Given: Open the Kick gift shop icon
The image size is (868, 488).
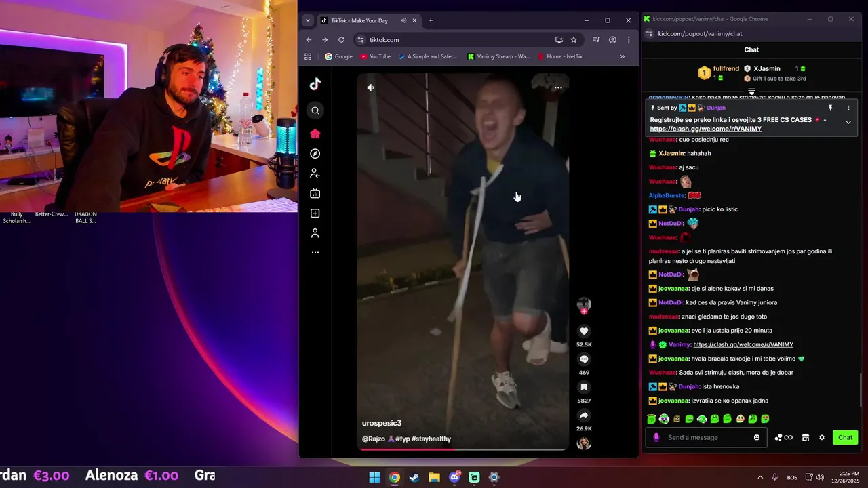Looking at the screenshot, I should [x=806, y=438].
